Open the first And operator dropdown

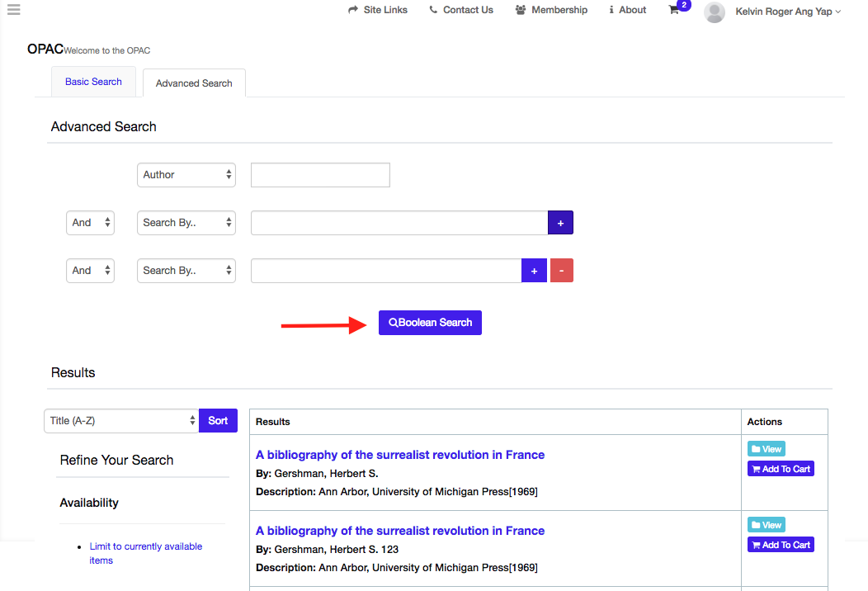coord(90,223)
